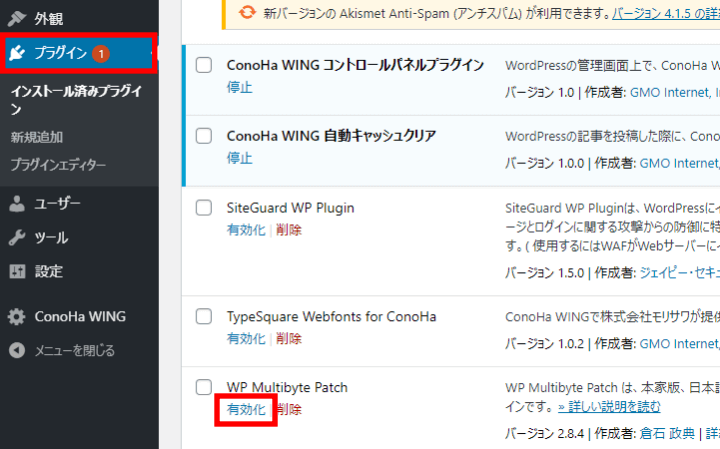Image resolution: width=720 pixels, height=449 pixels.
Task: Open インストール済みプラグイン submenu item
Action: [77, 100]
